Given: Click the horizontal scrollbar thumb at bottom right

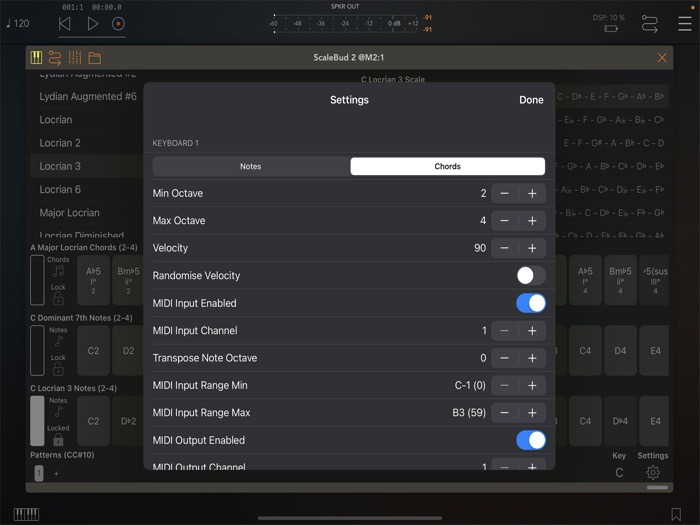Looking at the screenshot, I should [x=657, y=488].
